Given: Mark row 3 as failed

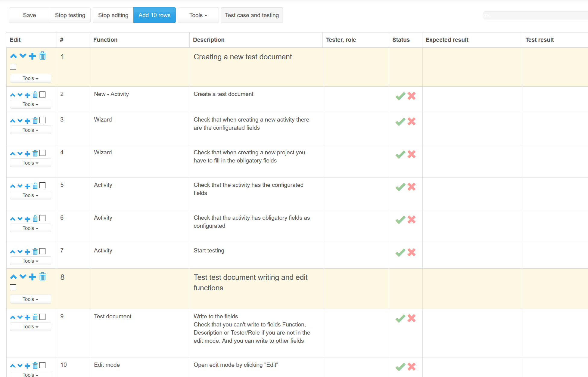Looking at the screenshot, I should 412,122.
